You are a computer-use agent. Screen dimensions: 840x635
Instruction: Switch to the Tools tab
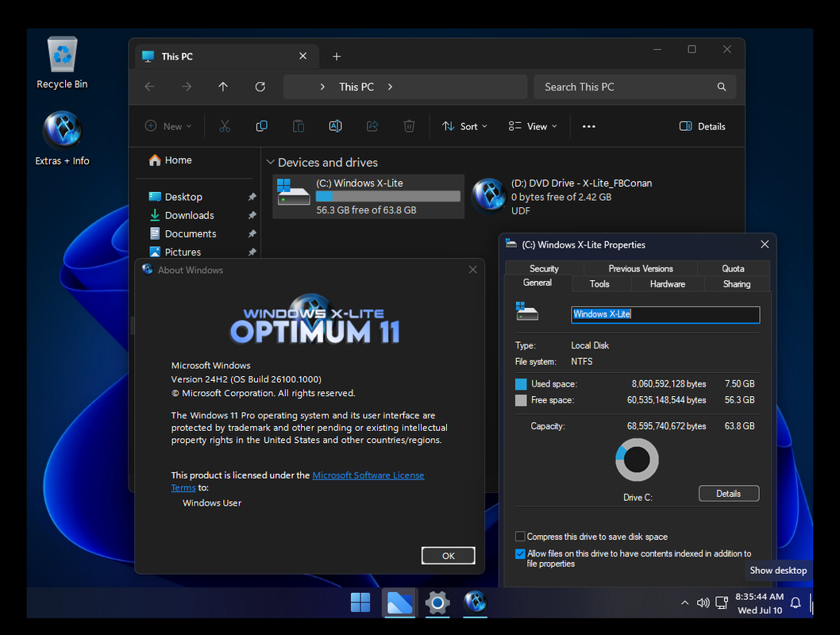tap(599, 284)
